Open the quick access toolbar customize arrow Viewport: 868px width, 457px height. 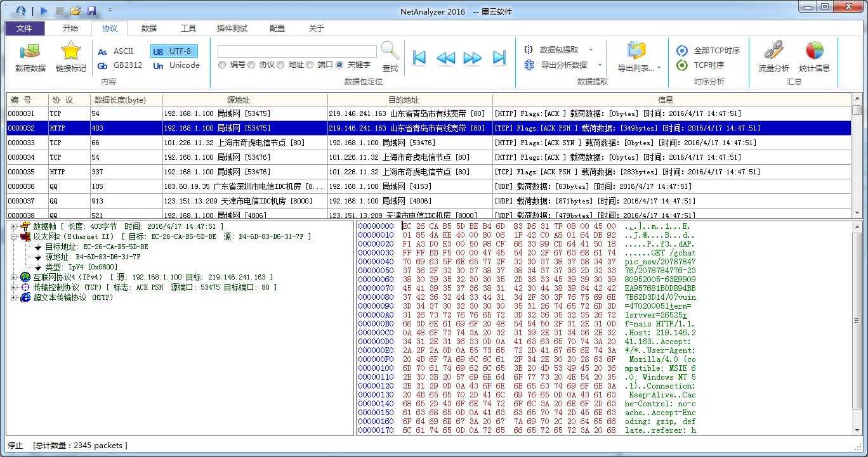(x=110, y=11)
